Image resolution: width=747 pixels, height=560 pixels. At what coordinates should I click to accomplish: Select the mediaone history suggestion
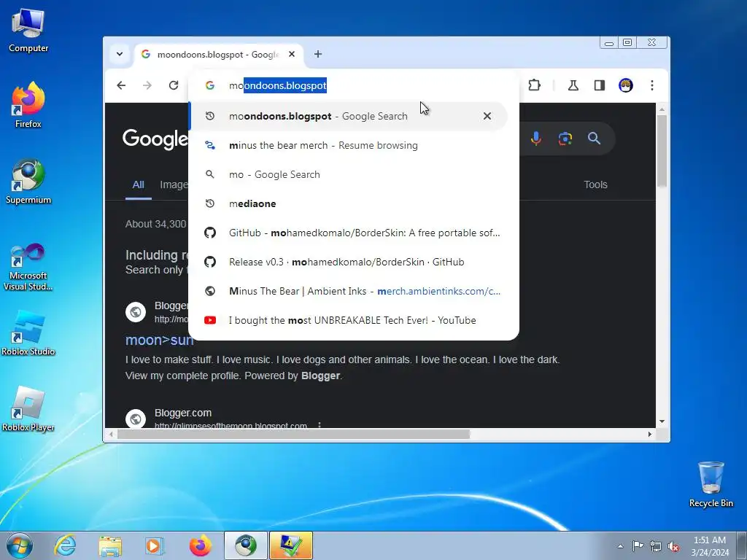point(349,203)
